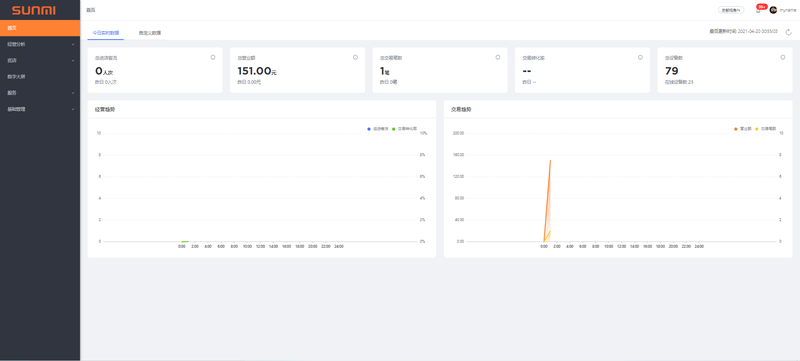Refresh data with the circular arrow icon
The height and width of the screenshot is (361, 800).
(789, 32)
